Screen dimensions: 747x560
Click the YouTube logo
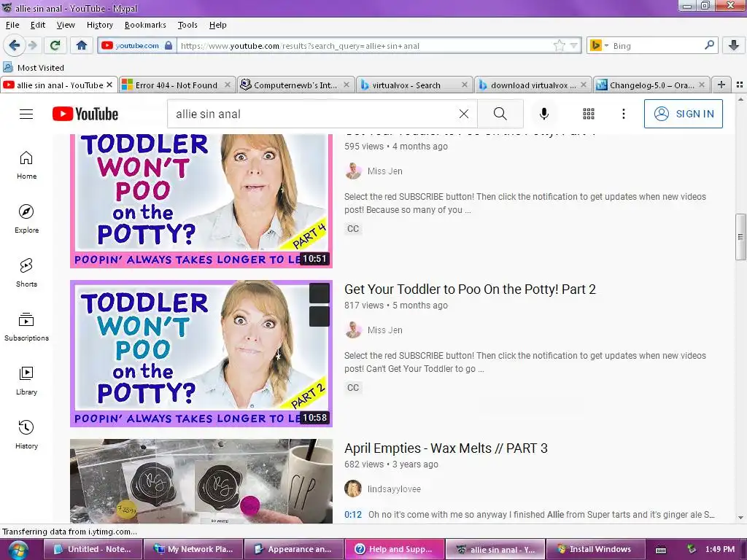click(x=85, y=114)
